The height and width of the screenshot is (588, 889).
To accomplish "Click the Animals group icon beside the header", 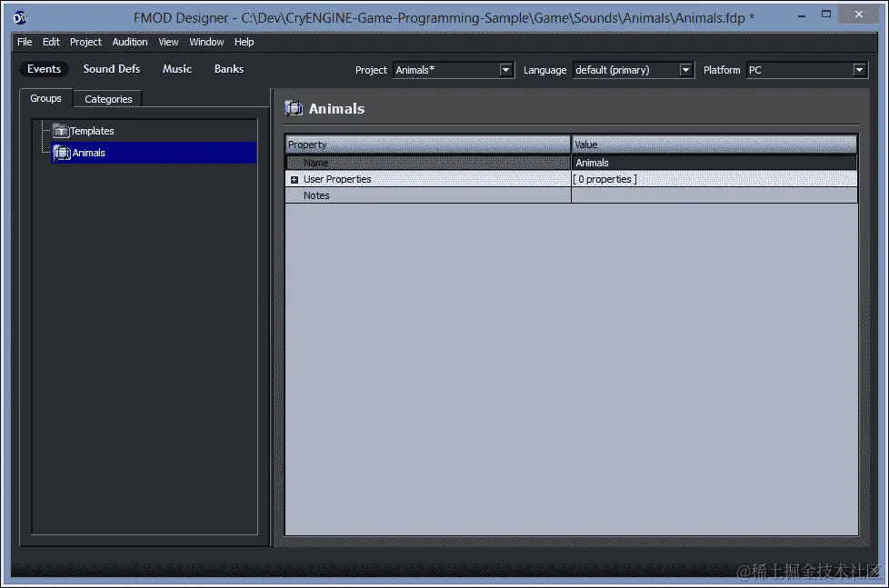I will (x=293, y=108).
